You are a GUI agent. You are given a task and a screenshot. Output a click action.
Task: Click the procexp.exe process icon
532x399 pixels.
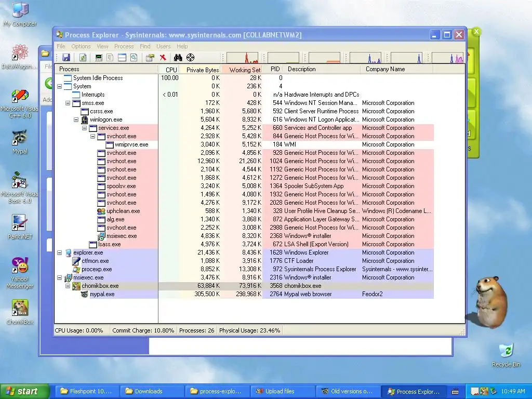click(76, 270)
